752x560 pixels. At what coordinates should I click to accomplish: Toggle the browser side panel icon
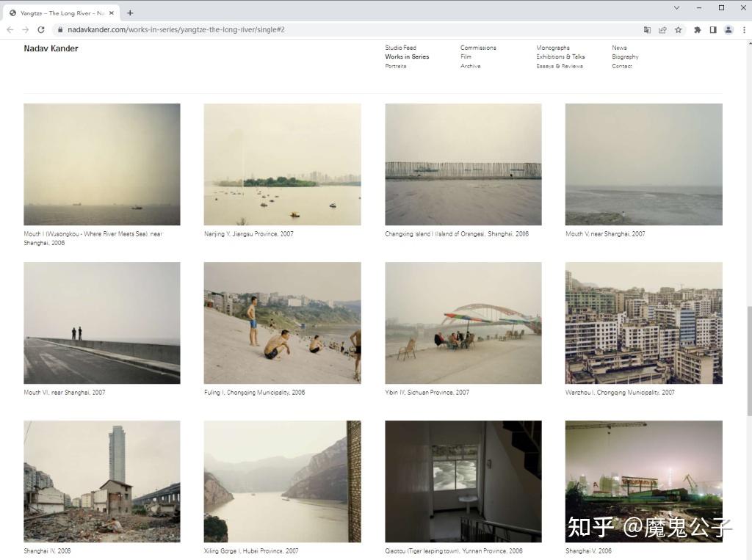click(713, 30)
